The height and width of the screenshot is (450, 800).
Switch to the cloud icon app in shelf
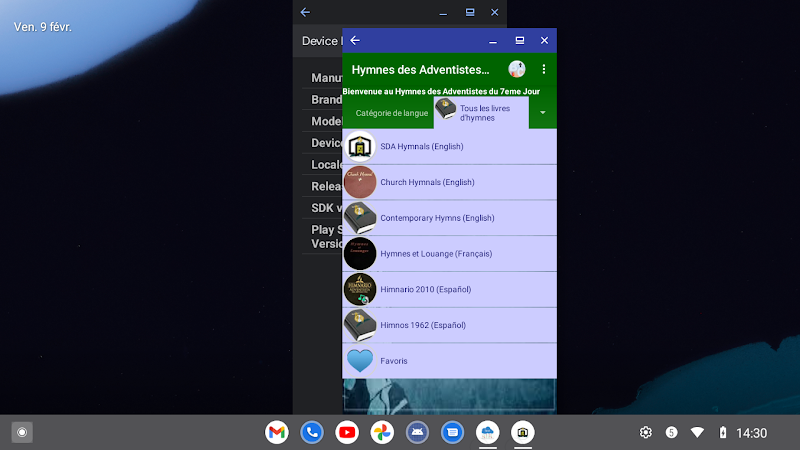coord(488,433)
